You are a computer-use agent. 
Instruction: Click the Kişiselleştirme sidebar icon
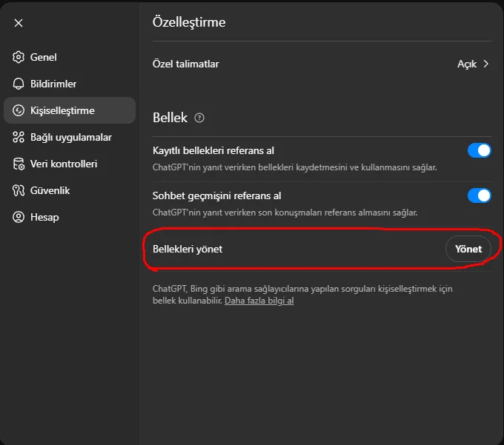pos(19,110)
